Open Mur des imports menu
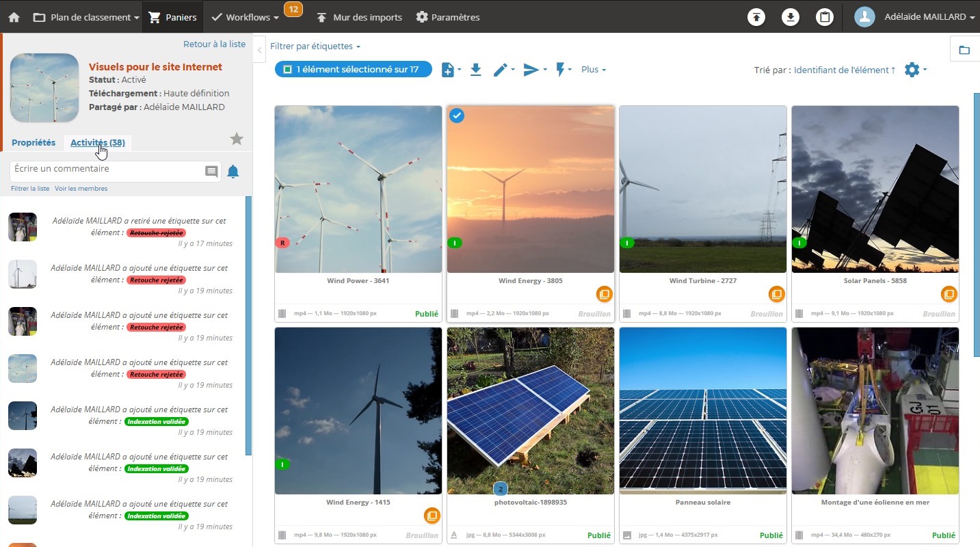 (359, 17)
